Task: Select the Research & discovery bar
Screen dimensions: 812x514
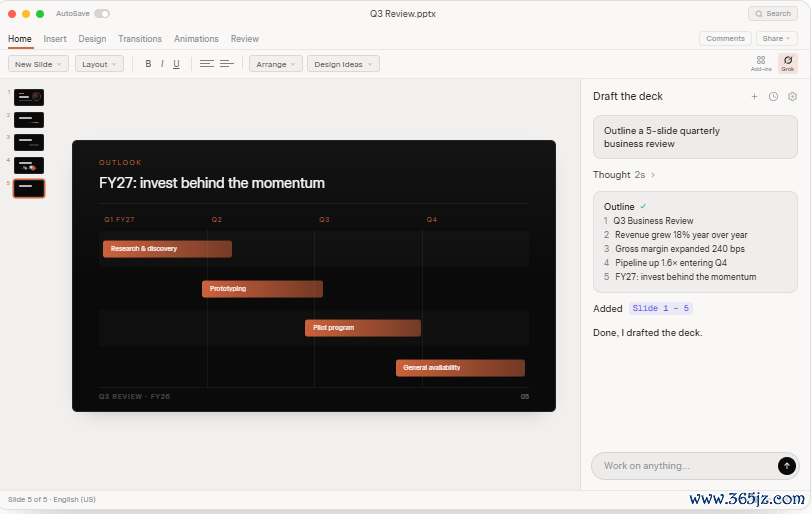Action: coord(167,249)
